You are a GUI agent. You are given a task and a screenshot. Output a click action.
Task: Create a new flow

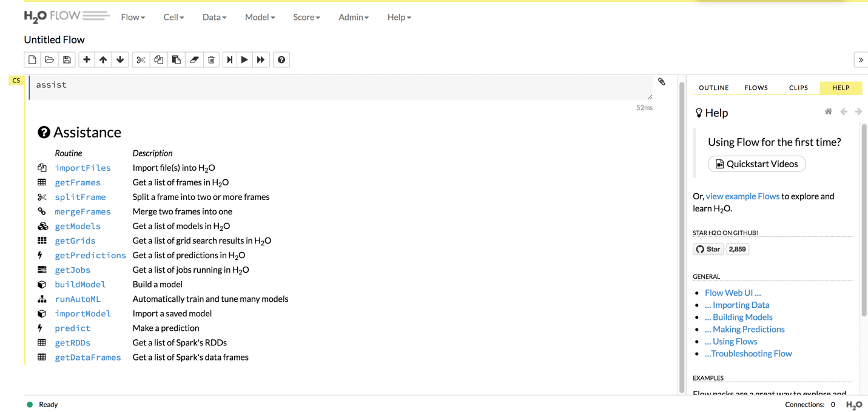click(x=32, y=59)
